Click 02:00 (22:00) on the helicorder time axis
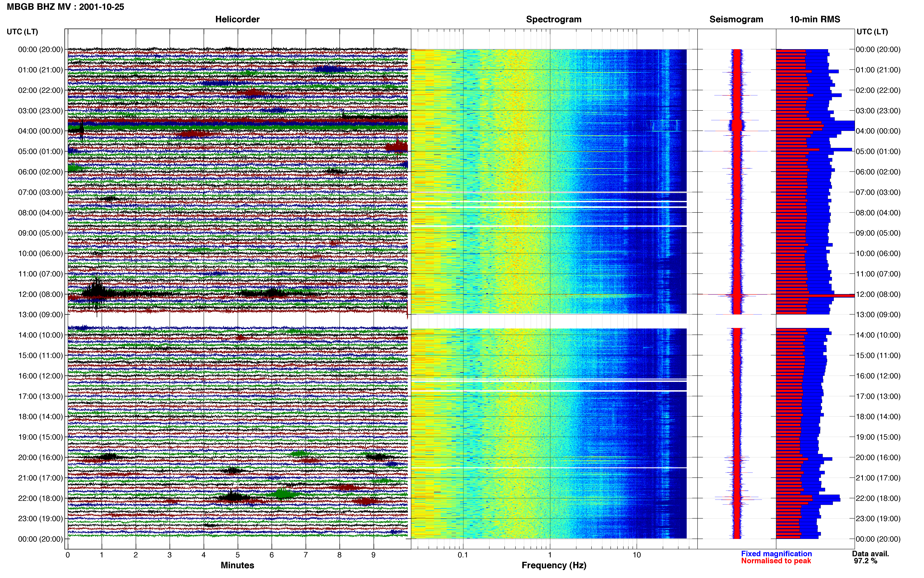 [x=41, y=90]
